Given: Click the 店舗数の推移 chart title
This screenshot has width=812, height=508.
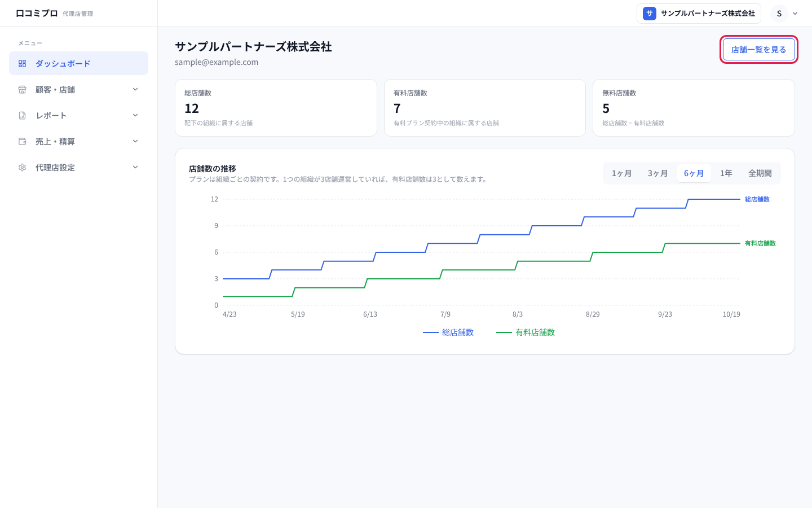Looking at the screenshot, I should click(213, 169).
